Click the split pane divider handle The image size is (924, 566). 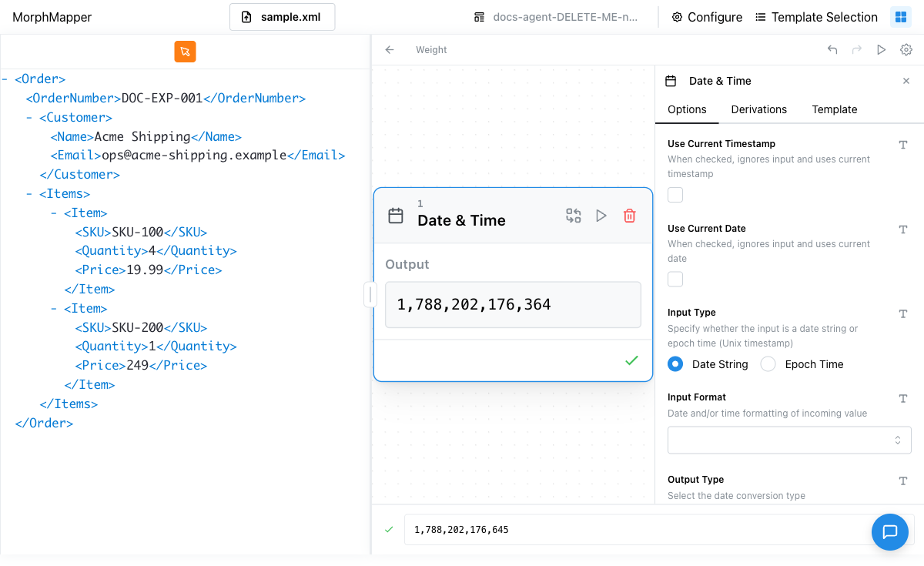370,294
